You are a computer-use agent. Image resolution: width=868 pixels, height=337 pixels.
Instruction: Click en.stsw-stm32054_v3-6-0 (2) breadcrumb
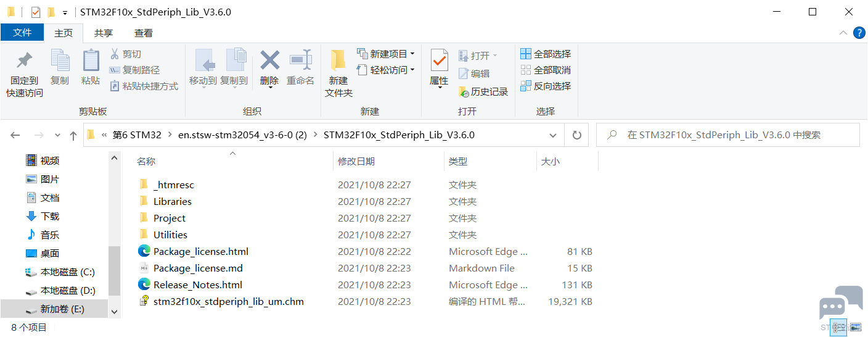click(242, 135)
